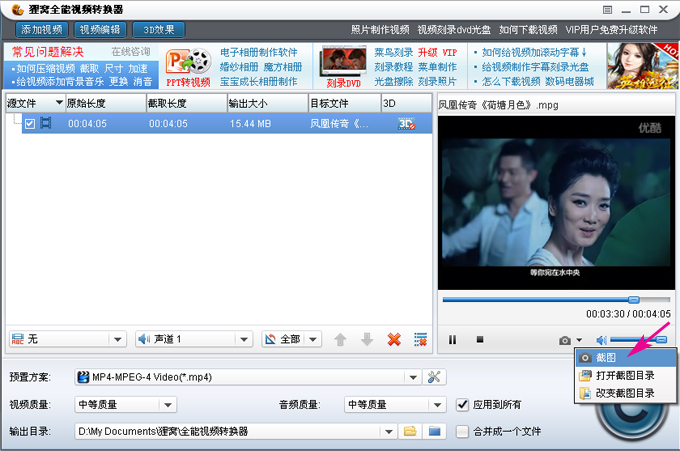Open the 升级 VIP link
Screen dimensions: 680x451
click(437, 52)
